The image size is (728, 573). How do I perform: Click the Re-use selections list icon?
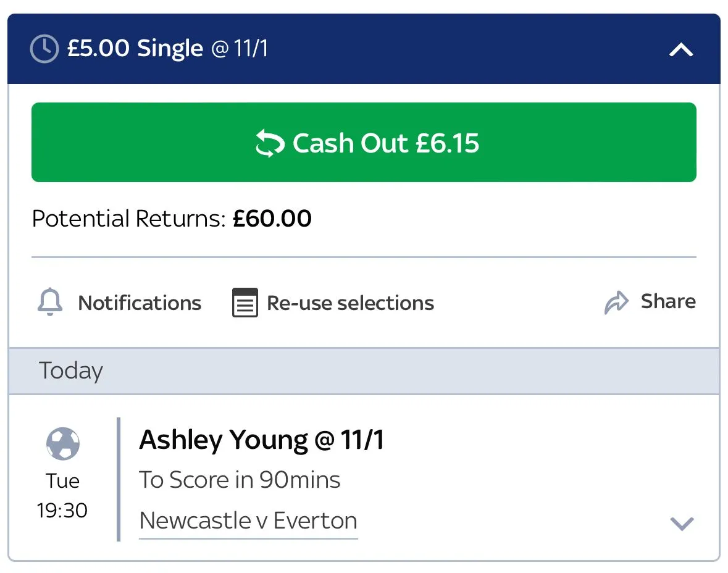pyautogui.click(x=245, y=303)
